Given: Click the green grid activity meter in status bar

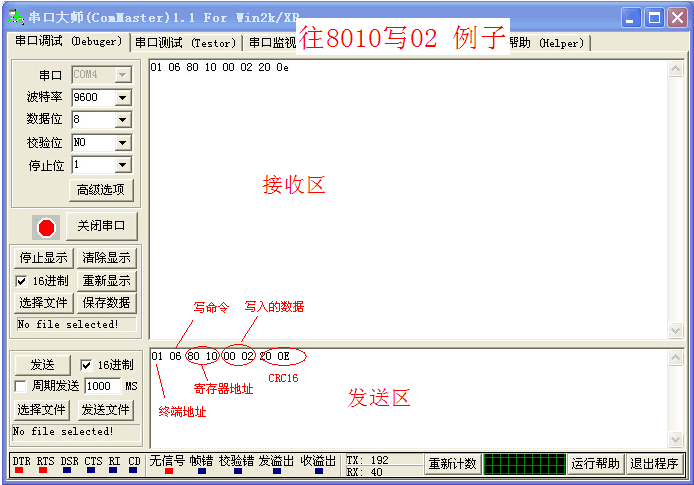Looking at the screenshot, I should 523,464.
